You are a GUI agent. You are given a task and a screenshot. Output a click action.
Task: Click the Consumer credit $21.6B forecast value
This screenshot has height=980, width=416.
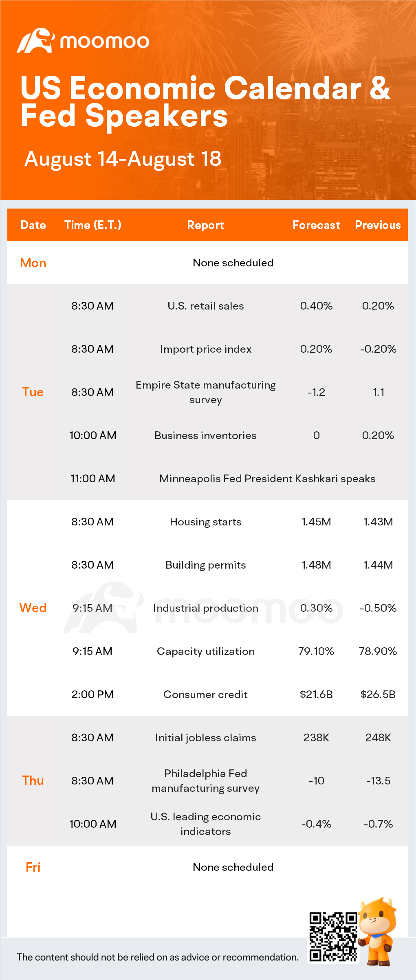tap(316, 694)
